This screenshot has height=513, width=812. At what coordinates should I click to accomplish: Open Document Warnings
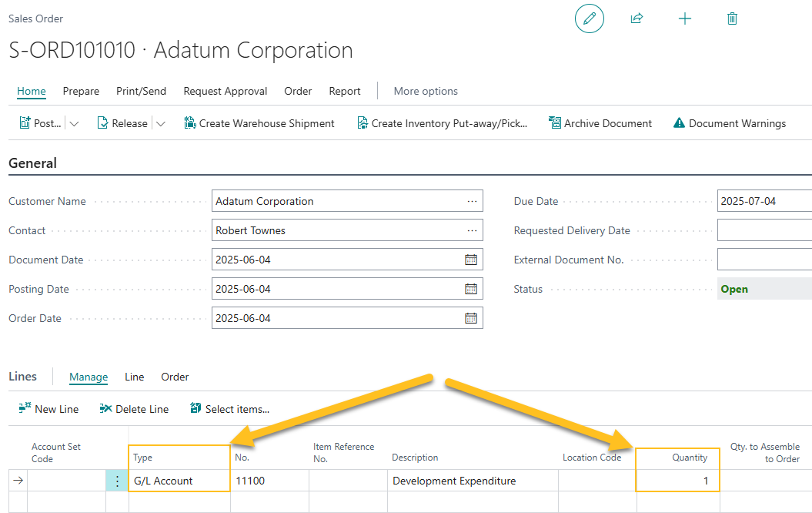pos(728,122)
